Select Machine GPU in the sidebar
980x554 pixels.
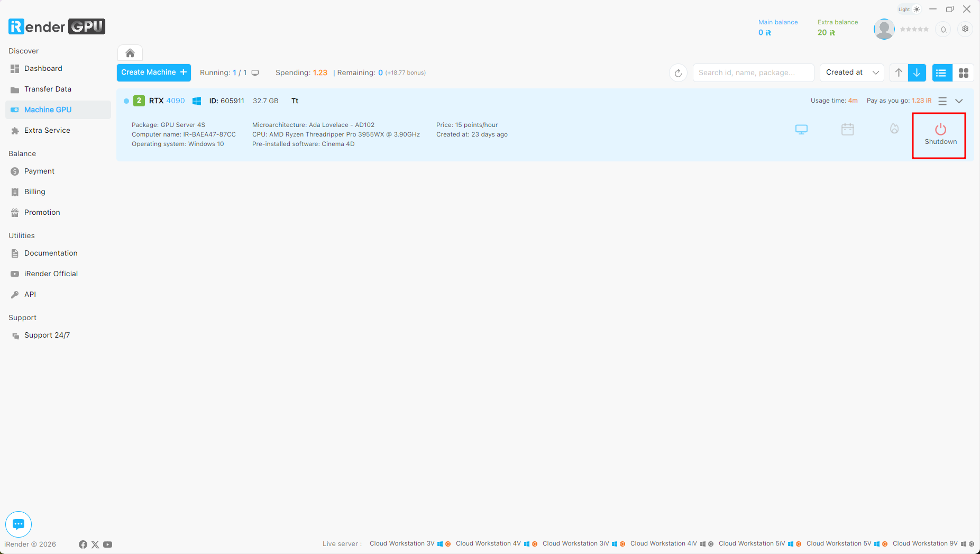58,110
